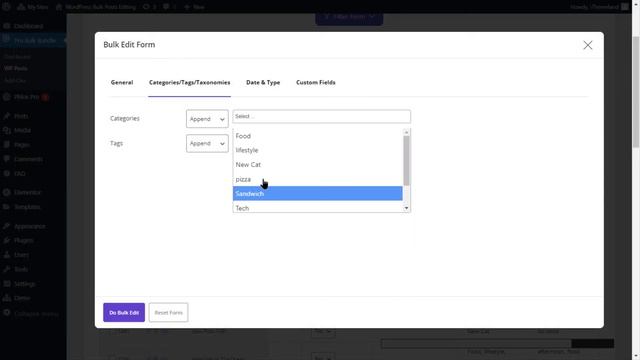This screenshot has width=640, height=360.
Task: Open the Tags Append operator dropdown
Action: 207,144
